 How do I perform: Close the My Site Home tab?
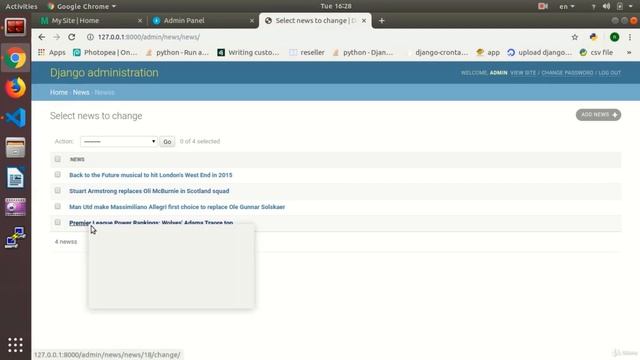tap(140, 20)
